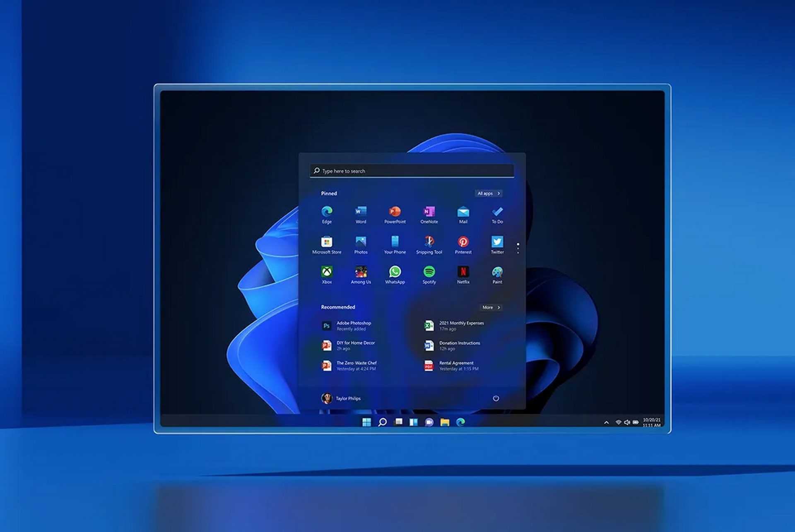This screenshot has height=532, width=795.
Task: Open the Widgets taskbar icon
Action: coord(414,422)
